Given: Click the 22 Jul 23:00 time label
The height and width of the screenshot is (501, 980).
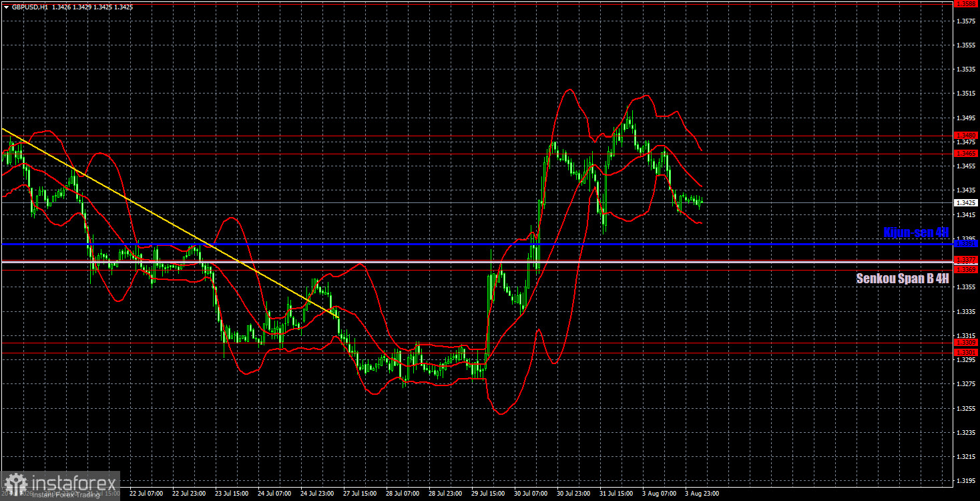Looking at the screenshot, I should [189, 494].
